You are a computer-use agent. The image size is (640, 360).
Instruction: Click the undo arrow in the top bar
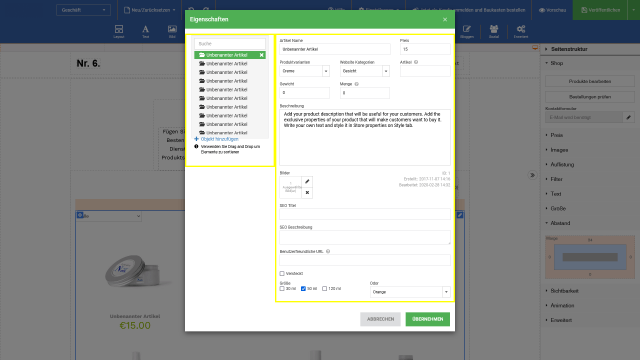pyautogui.click(x=191, y=10)
